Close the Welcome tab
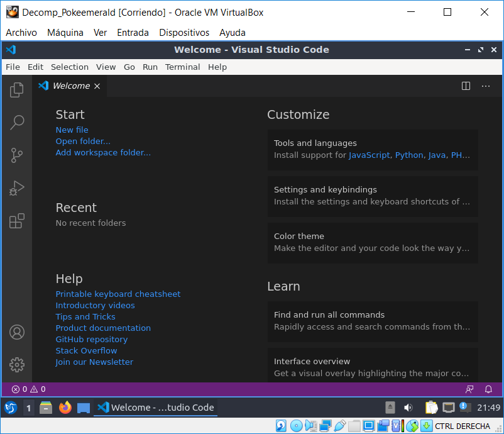 (x=97, y=86)
